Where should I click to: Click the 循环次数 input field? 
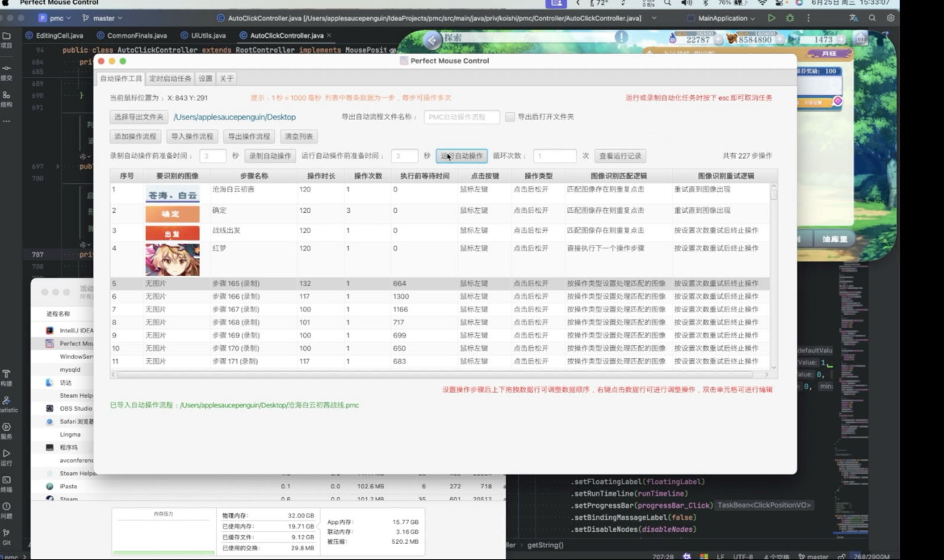554,156
